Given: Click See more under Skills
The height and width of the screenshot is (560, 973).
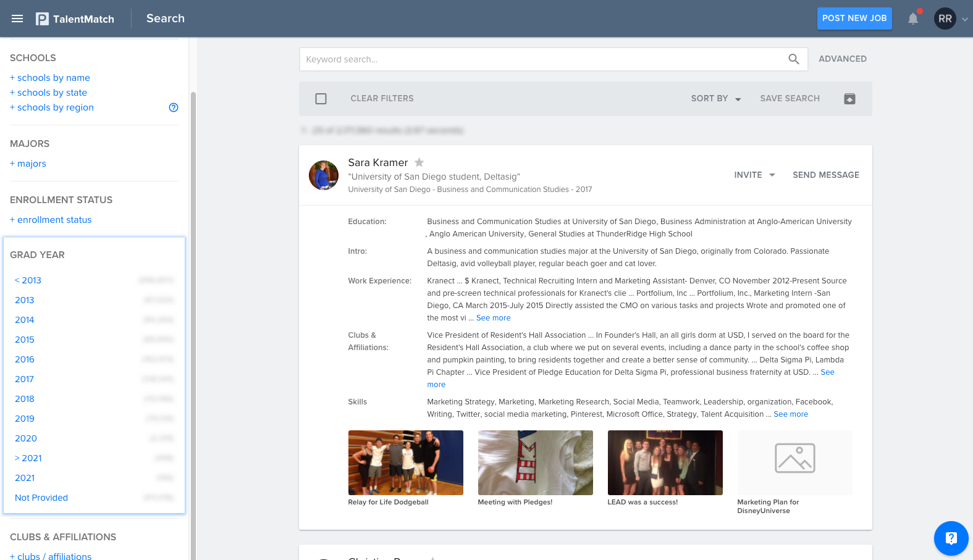Looking at the screenshot, I should click(791, 414).
